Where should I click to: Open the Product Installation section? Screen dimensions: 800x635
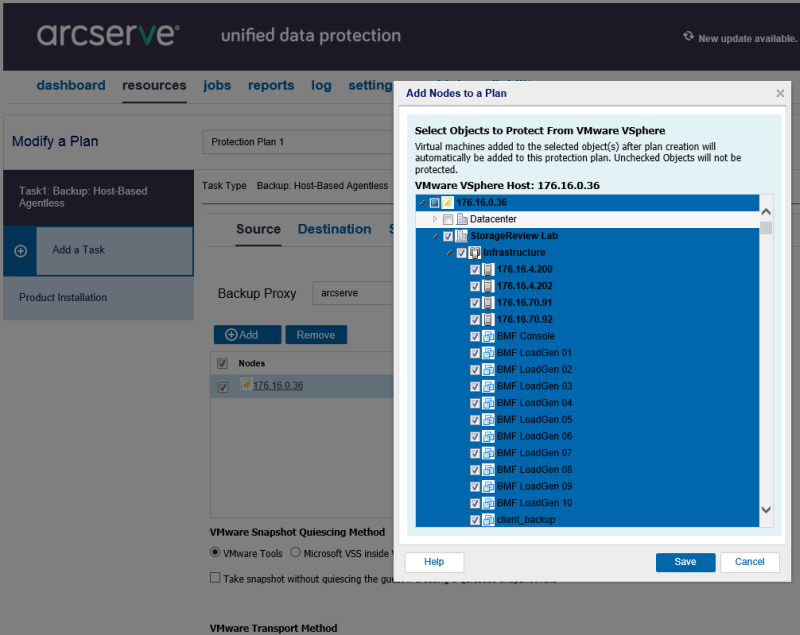(x=98, y=298)
